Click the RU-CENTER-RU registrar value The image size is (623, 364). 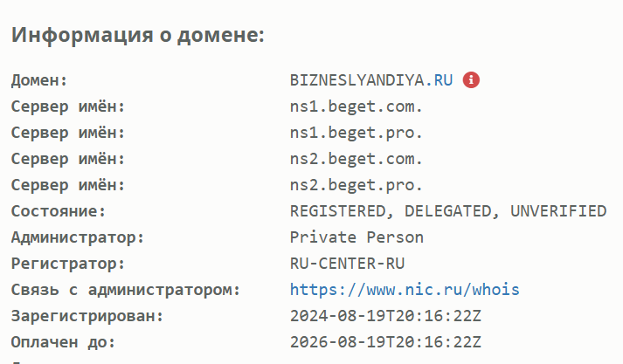tap(348, 263)
